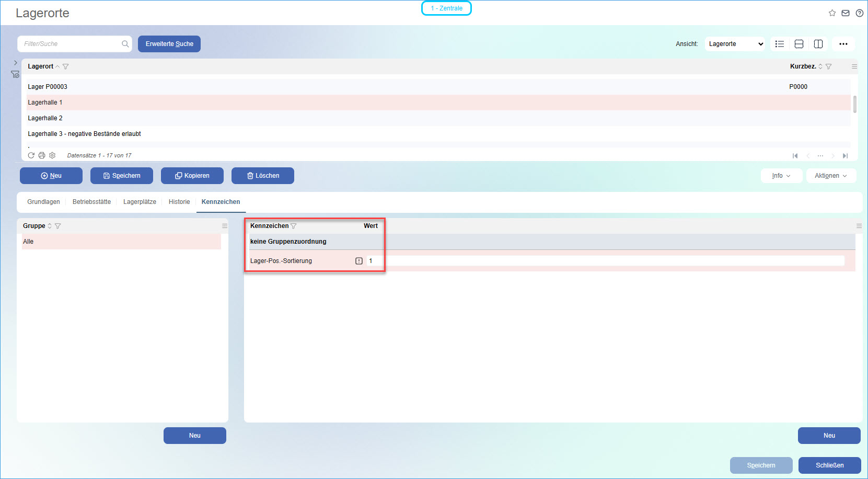Click the Lager-Pos.-Sortierung entry
This screenshot has width=868, height=479.
click(281, 261)
